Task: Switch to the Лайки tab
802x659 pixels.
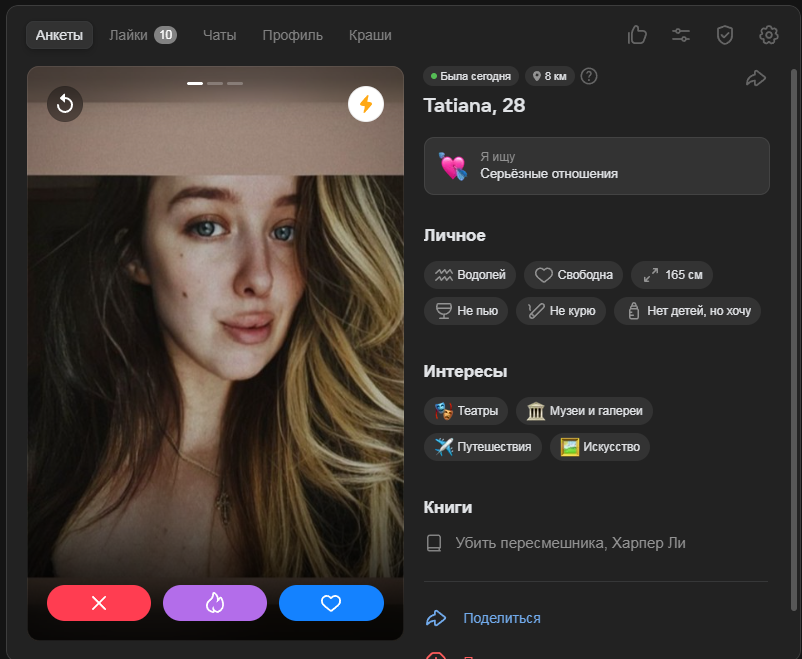Action: pos(142,35)
